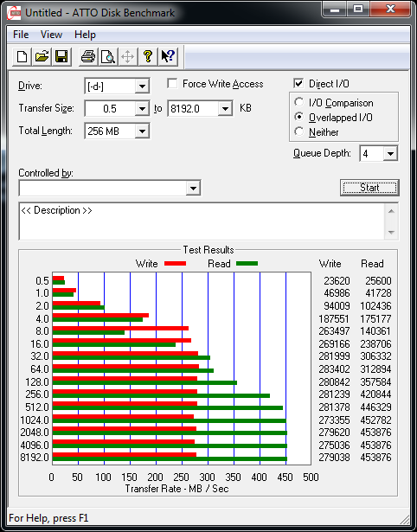Screen dimensions: 417x532
Task: Click the yellow question mark About icon
Action: [x=148, y=56]
